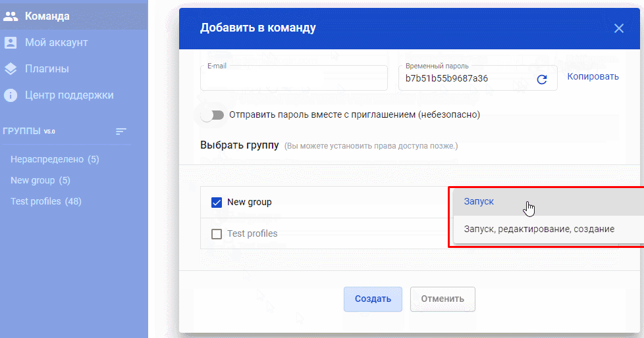Regenerate the temporary password with refresh icon
Screen dimensions: 644x338
[x=542, y=79]
